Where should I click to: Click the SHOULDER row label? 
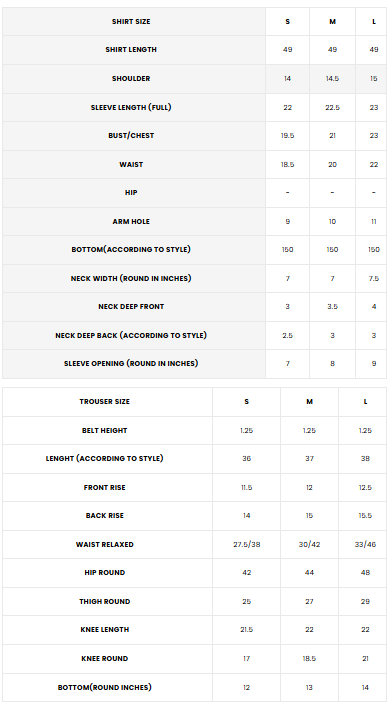(x=131, y=78)
